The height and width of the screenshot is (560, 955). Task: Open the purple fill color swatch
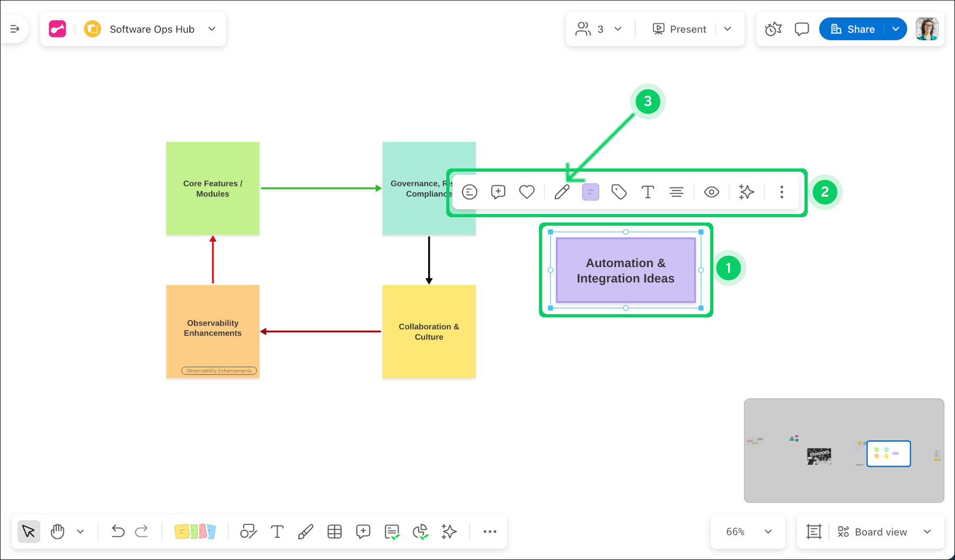[x=590, y=192]
